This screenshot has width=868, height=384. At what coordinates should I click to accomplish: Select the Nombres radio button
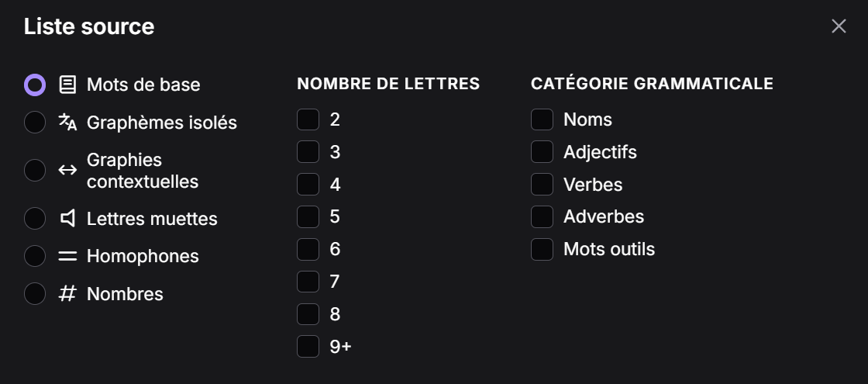click(35, 294)
